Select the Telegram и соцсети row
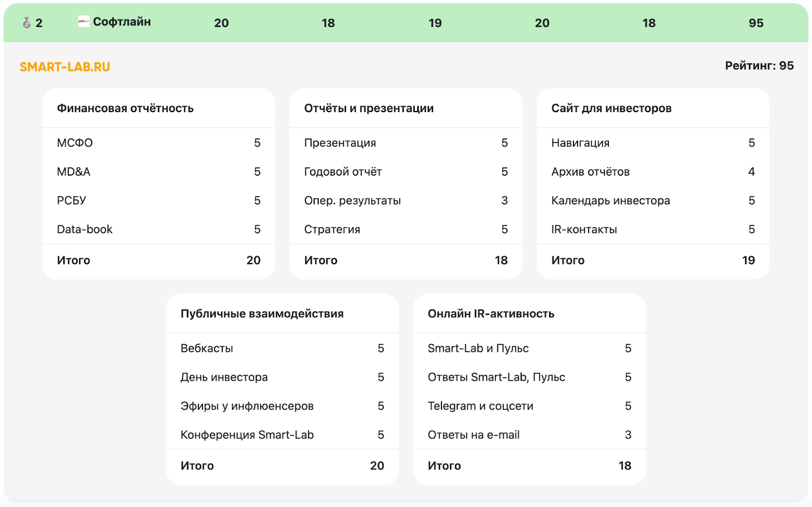The width and height of the screenshot is (812, 507). coord(529,406)
